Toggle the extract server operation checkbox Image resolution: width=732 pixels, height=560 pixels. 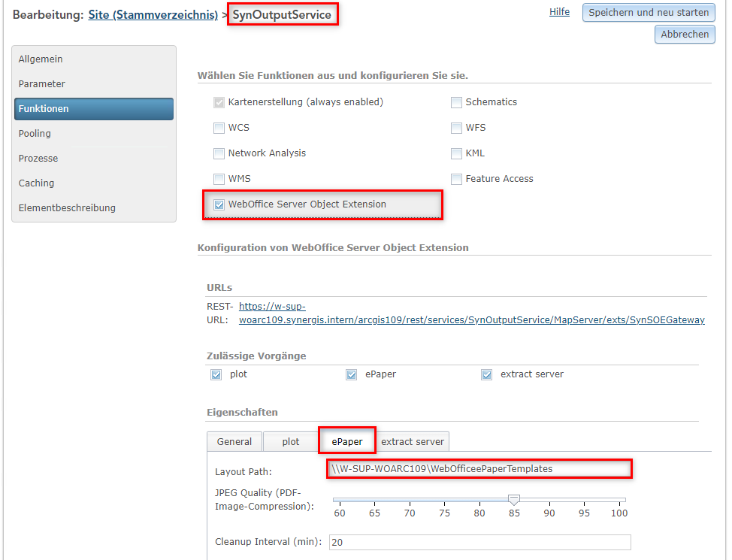[486, 374]
